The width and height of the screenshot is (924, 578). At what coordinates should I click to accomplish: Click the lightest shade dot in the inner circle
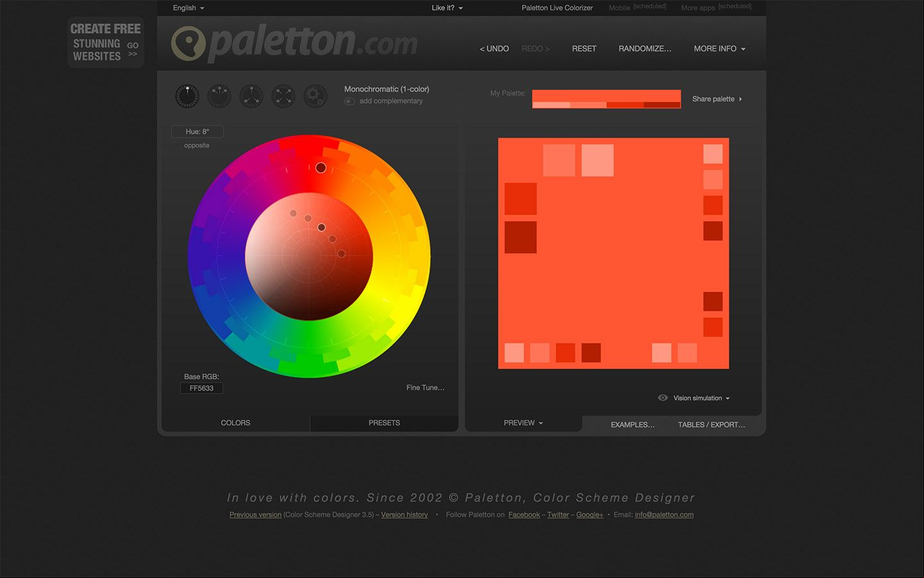[x=293, y=213]
